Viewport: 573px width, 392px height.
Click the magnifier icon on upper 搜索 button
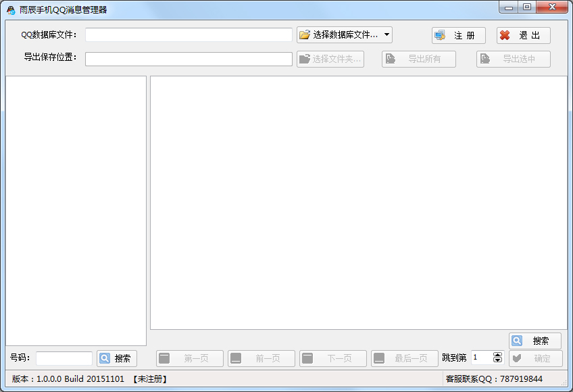point(516,341)
